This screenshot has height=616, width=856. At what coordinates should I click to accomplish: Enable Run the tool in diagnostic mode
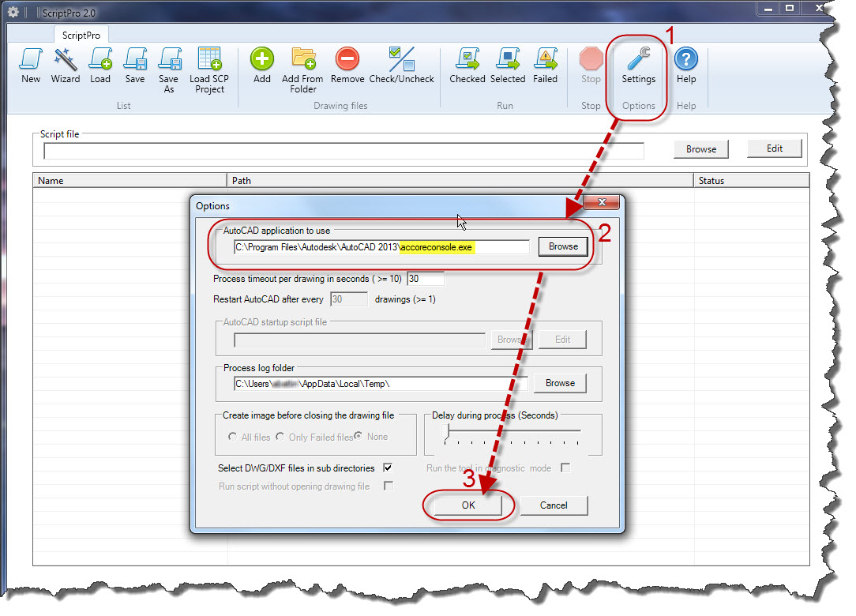click(565, 468)
